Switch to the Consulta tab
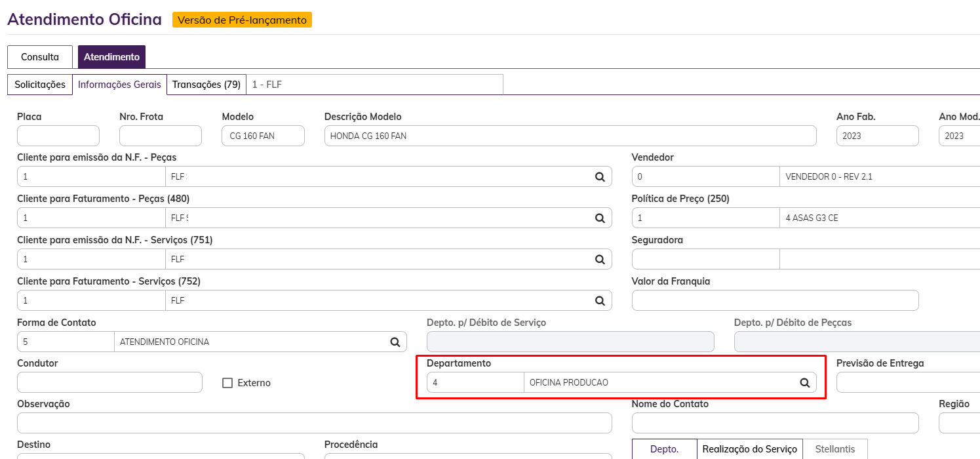The width and height of the screenshot is (980, 459). [x=40, y=57]
